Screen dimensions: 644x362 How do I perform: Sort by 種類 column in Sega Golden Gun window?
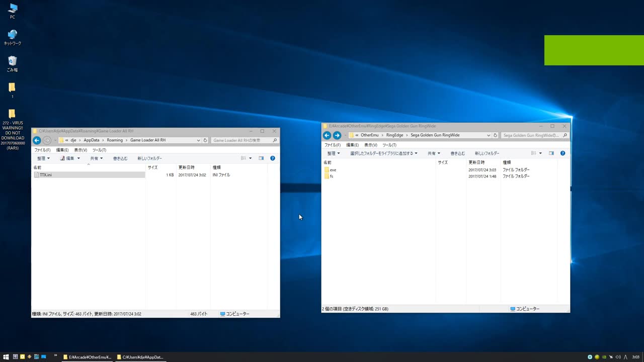click(x=528, y=162)
